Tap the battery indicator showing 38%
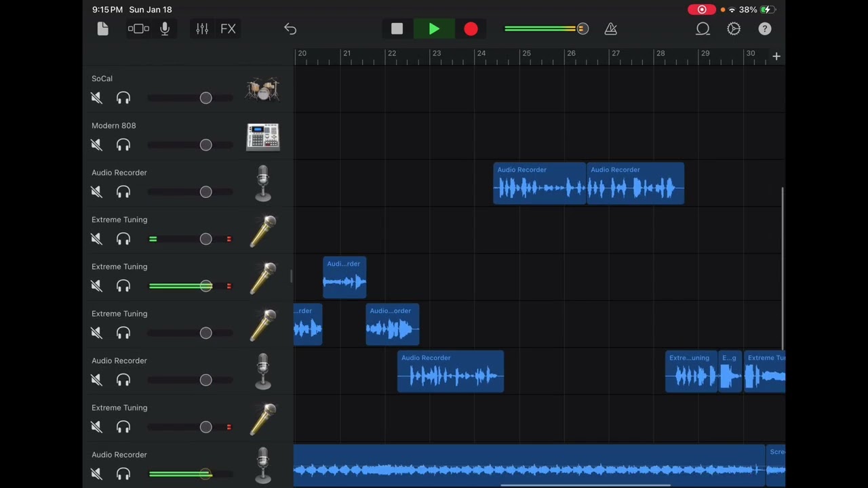 (757, 9)
